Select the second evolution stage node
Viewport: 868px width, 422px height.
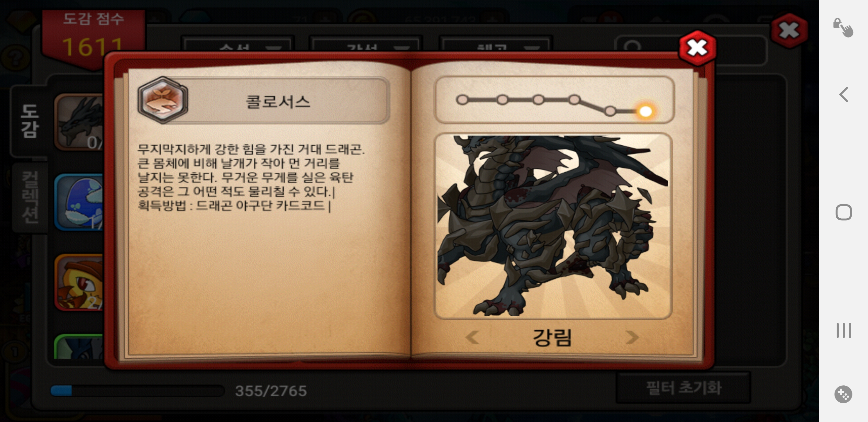(502, 100)
